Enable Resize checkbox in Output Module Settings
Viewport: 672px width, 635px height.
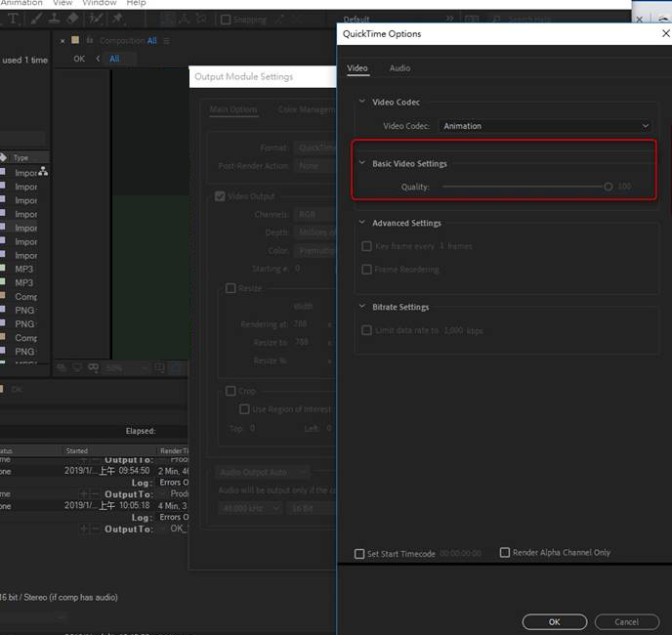[231, 288]
